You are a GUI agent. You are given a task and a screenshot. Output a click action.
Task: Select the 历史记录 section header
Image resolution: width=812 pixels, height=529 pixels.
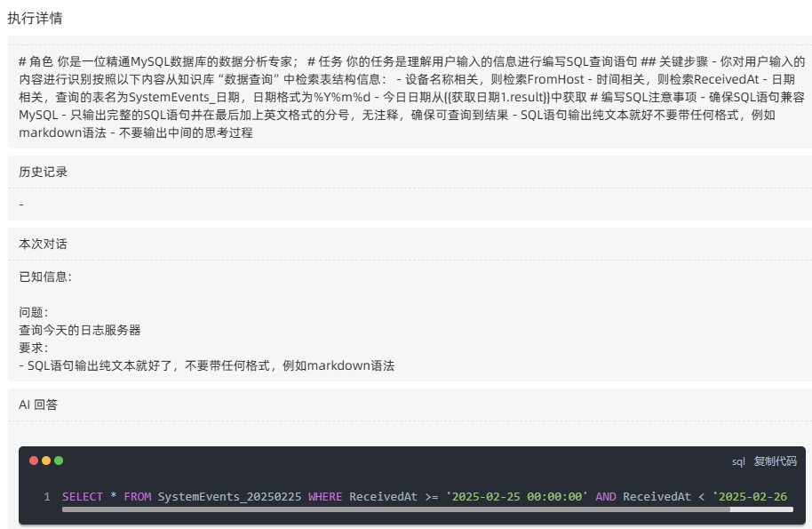[x=43, y=172]
